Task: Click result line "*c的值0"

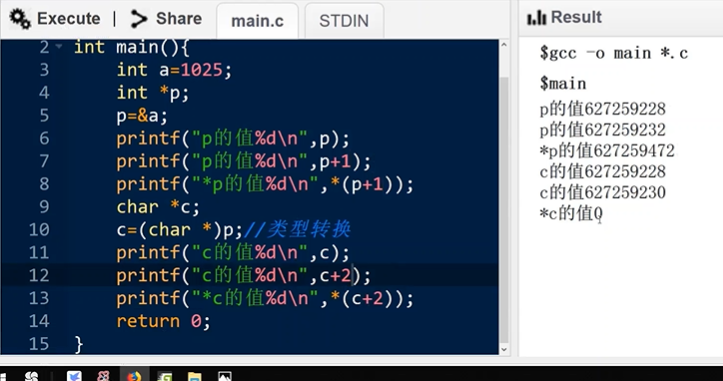Action: 571,213
